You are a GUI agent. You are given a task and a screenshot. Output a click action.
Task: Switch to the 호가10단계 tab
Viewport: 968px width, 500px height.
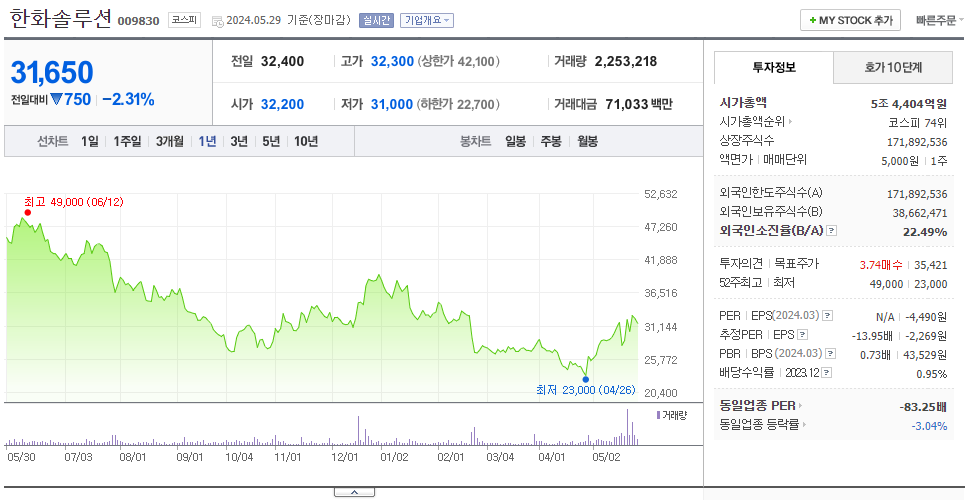click(x=893, y=68)
